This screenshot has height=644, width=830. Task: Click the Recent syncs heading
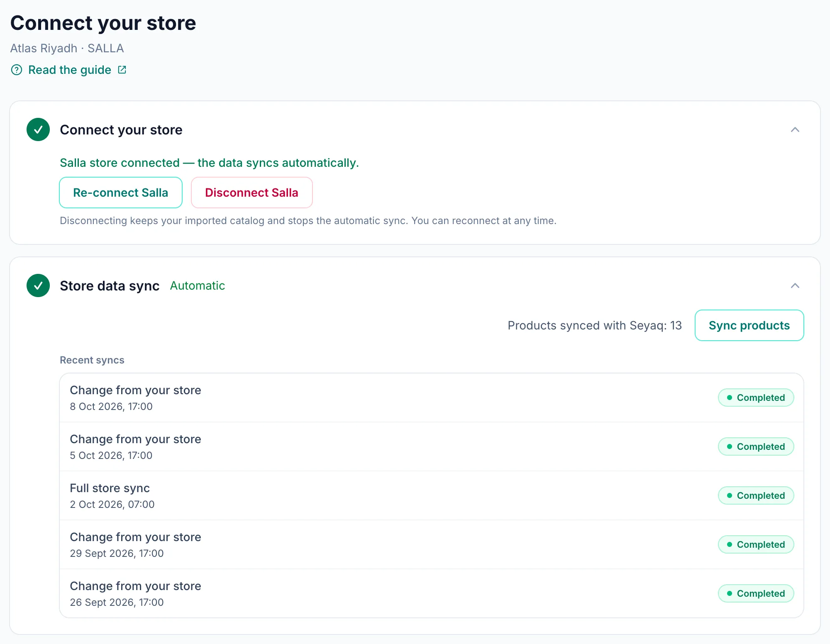[92, 360]
